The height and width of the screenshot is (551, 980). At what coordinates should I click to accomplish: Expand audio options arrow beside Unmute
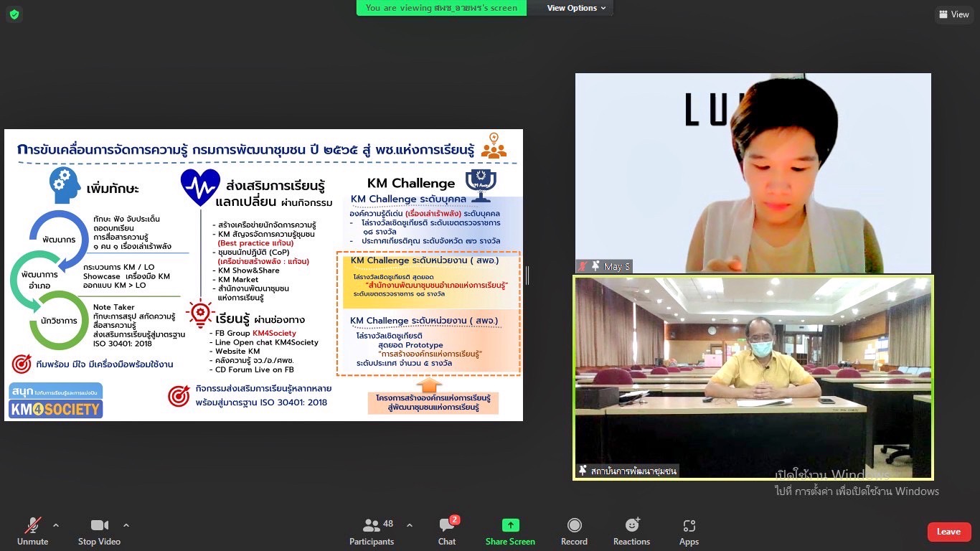pyautogui.click(x=56, y=524)
